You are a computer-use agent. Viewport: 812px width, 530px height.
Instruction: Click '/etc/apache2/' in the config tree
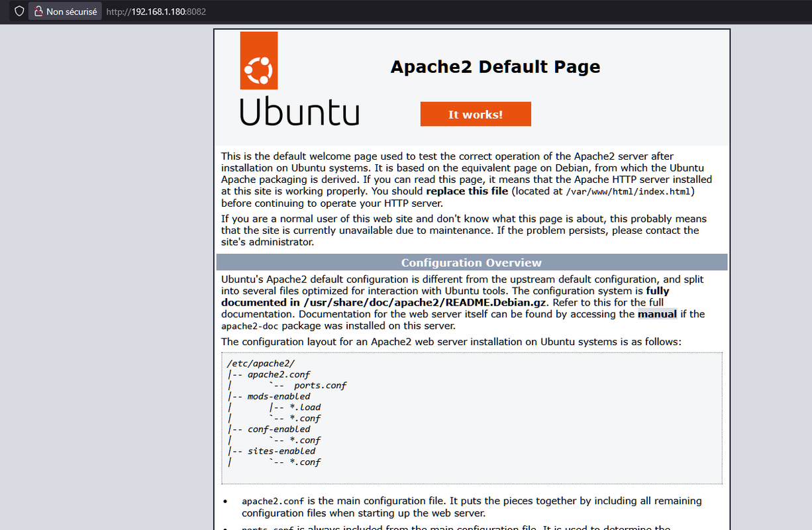pos(260,363)
